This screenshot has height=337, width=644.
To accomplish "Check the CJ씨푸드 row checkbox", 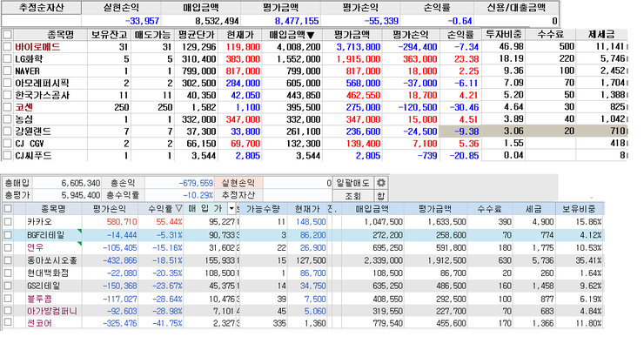I will click(7, 156).
